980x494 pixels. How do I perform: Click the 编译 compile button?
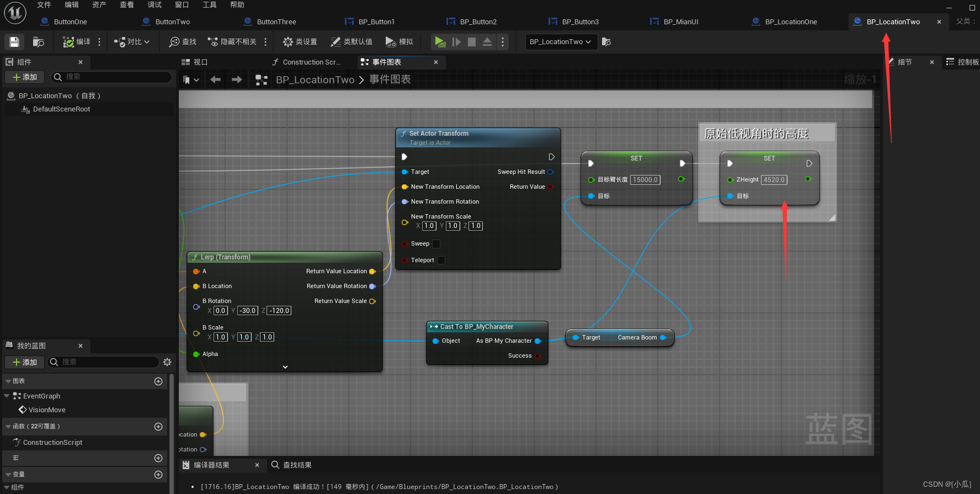pyautogui.click(x=77, y=42)
